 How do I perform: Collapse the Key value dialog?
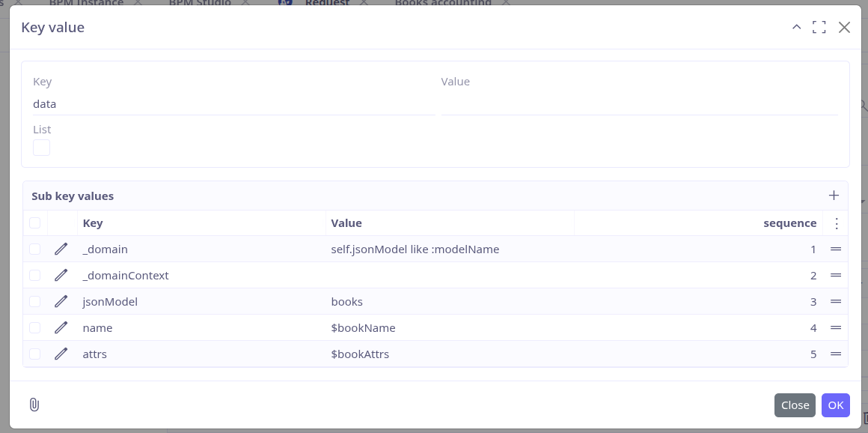pyautogui.click(x=796, y=28)
